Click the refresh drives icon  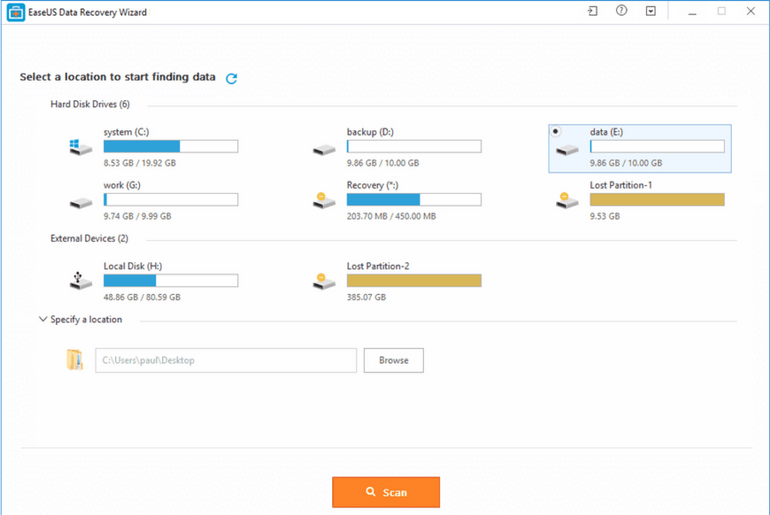pyautogui.click(x=231, y=78)
